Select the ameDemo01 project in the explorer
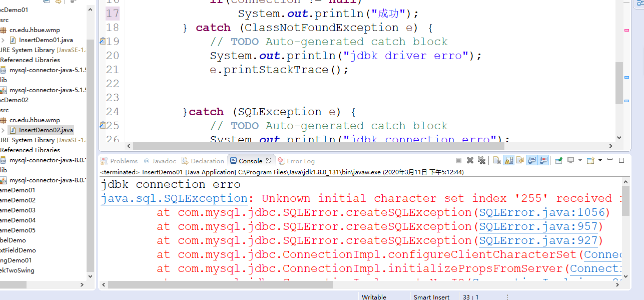Screen dimensions: 644x300 [18, 190]
